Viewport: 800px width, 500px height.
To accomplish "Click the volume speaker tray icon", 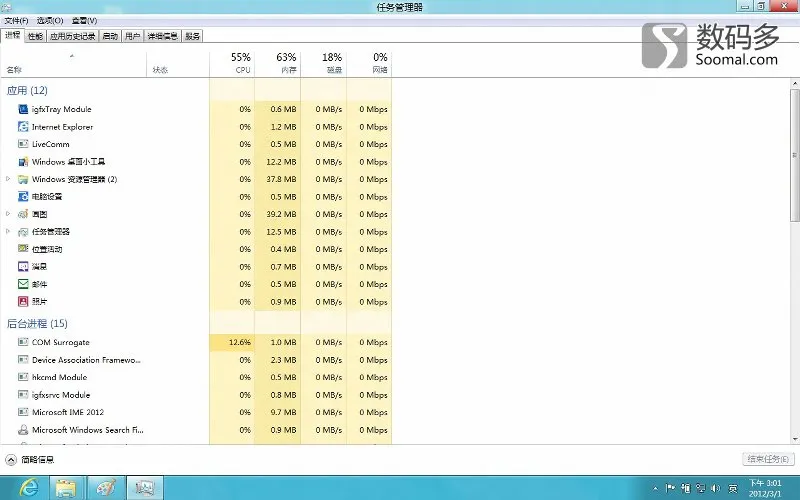I will click(715, 489).
